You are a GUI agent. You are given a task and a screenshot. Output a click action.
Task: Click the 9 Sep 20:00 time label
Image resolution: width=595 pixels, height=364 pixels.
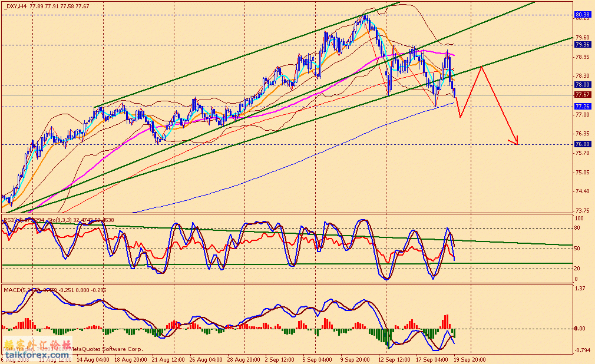[355, 359]
